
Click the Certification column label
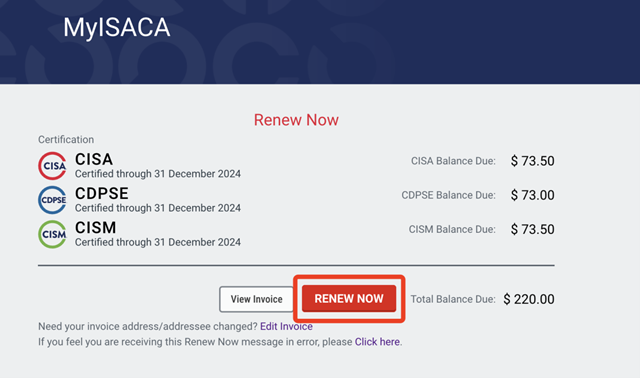coord(66,140)
